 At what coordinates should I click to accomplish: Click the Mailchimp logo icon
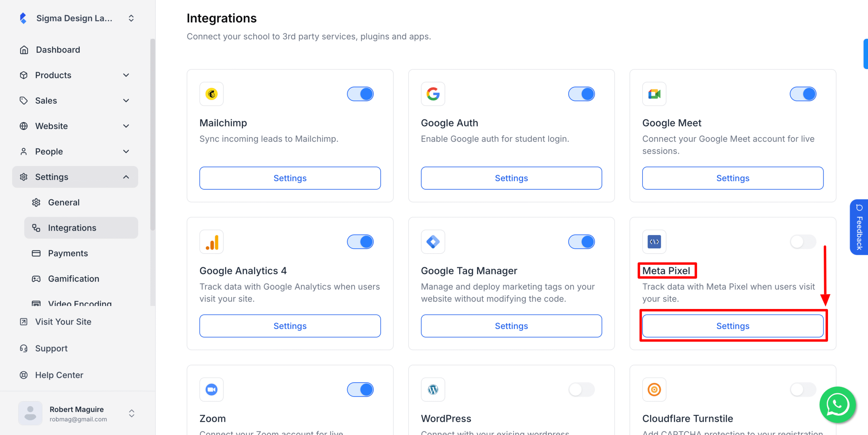(x=212, y=94)
